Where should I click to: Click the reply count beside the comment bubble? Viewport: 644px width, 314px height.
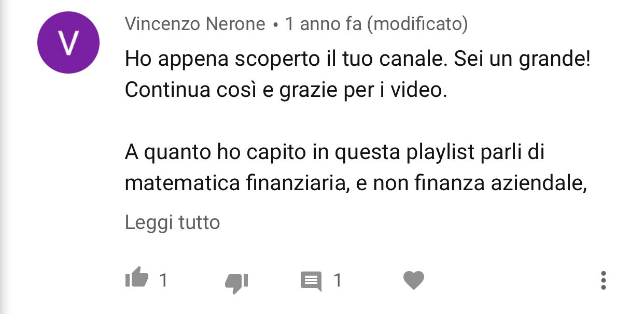pos(338,280)
